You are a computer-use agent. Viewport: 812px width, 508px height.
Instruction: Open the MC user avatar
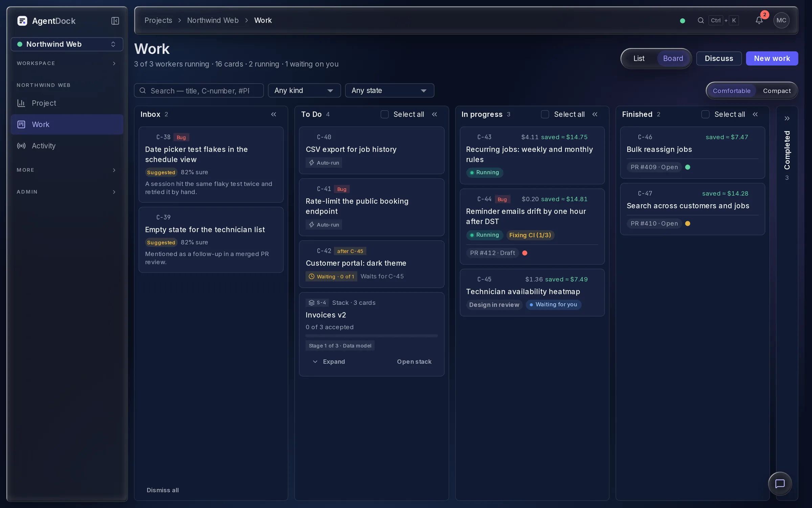tap(781, 20)
